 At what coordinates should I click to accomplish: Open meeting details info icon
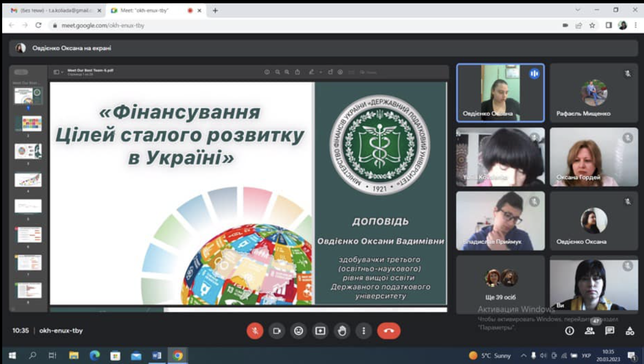pyautogui.click(x=569, y=331)
